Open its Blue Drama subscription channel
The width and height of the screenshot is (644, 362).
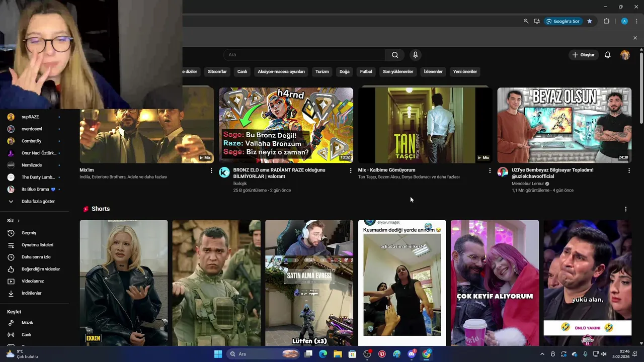pyautogui.click(x=34, y=189)
